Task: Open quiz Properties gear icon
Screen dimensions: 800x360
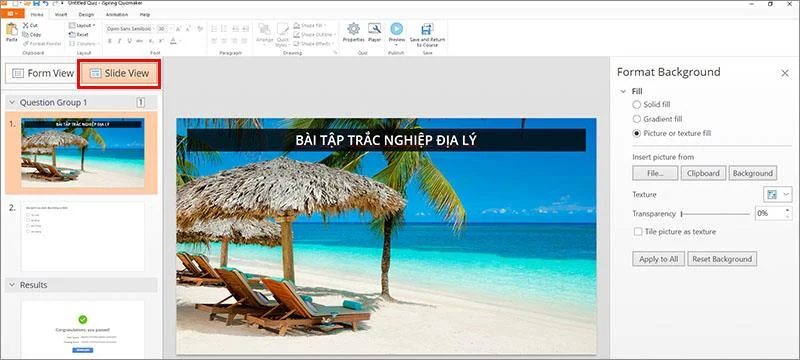Action: (354, 29)
